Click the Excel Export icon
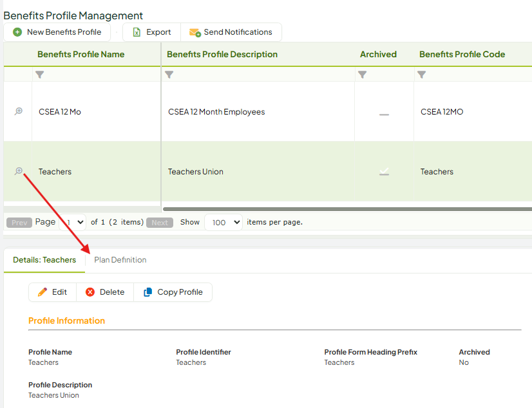Viewport: 532px width, 408px height. [x=137, y=32]
